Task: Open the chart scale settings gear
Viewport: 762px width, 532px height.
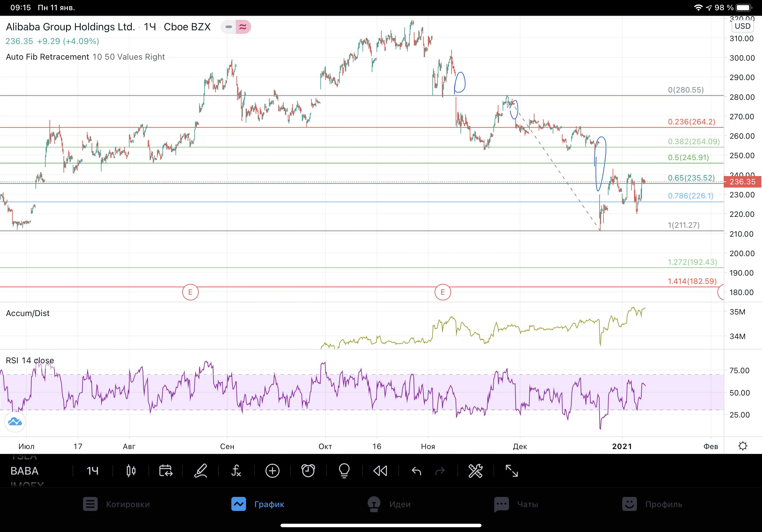Action: (743, 446)
